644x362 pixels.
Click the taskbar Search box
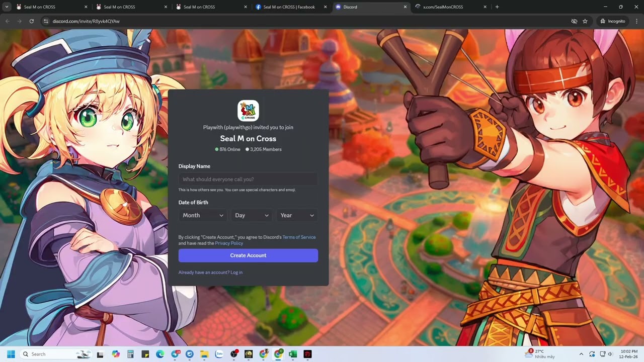tap(55, 354)
